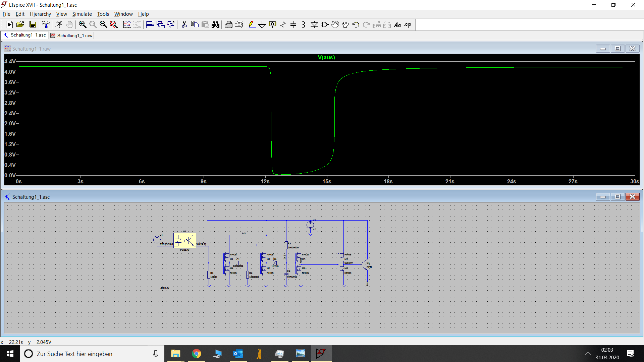Open Find with the binoculars icon
Viewport: 644px width, 362px height.
click(x=215, y=24)
